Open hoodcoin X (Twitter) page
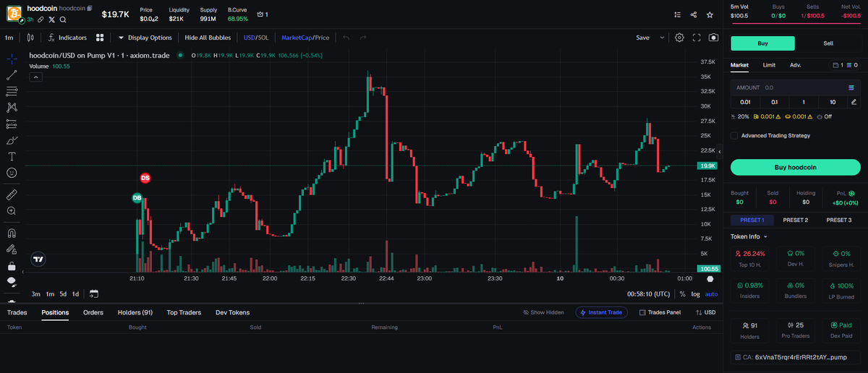The width and height of the screenshot is (868, 373). click(52, 20)
